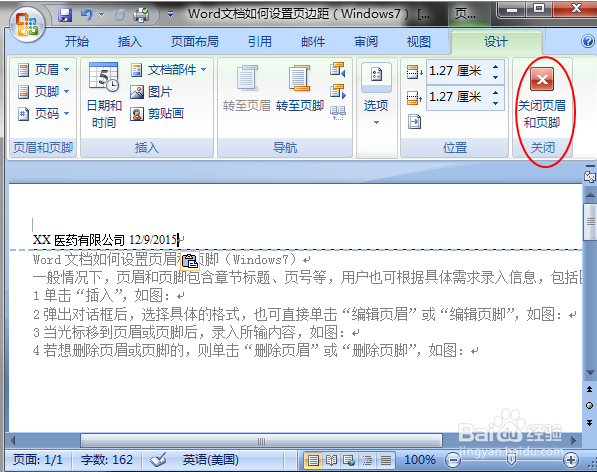The image size is (597, 472).
Task: Click the horizontal scrollbar right arrow
Action: [x=574, y=441]
